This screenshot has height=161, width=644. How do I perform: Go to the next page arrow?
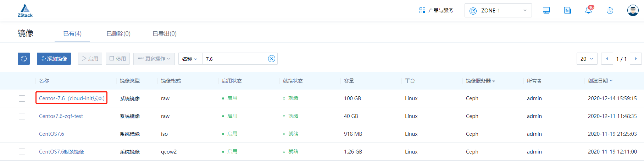pyautogui.click(x=636, y=59)
